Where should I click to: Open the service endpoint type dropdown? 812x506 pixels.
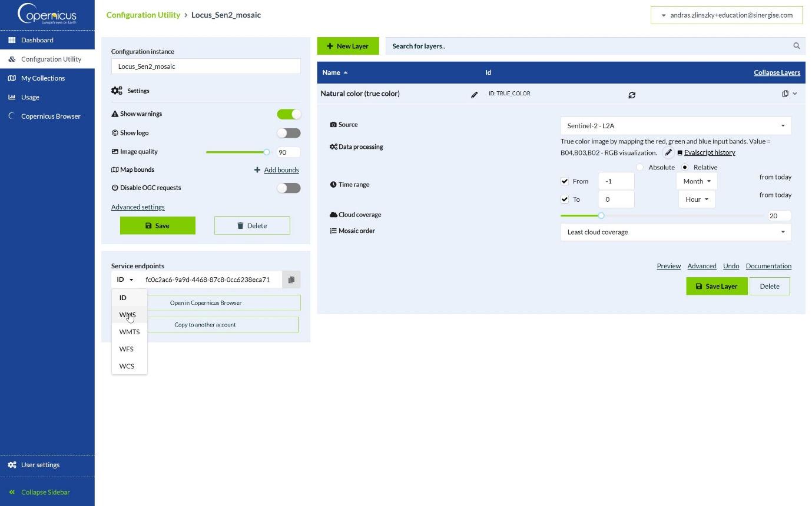[x=125, y=279]
